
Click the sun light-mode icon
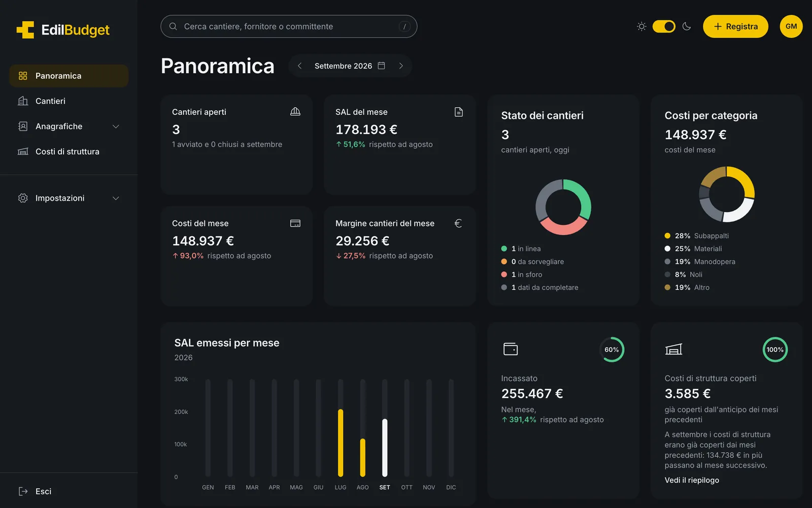[x=641, y=26]
